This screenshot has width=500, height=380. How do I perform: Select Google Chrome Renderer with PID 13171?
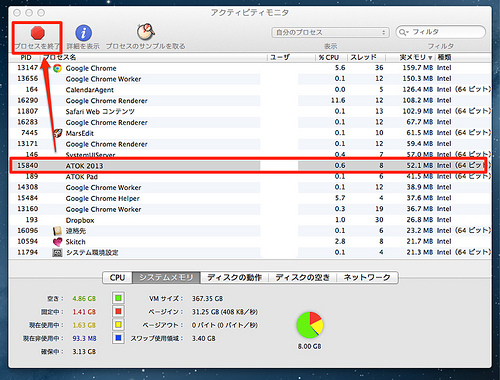click(250, 144)
